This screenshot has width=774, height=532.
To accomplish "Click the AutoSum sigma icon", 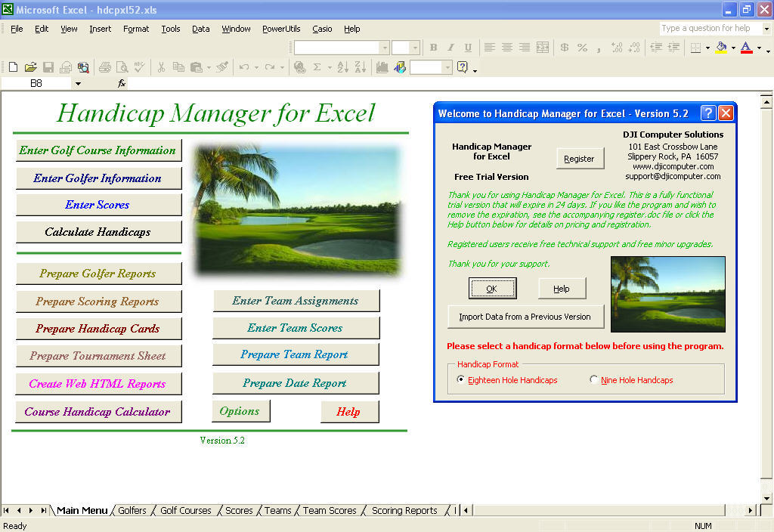I will pyautogui.click(x=317, y=67).
